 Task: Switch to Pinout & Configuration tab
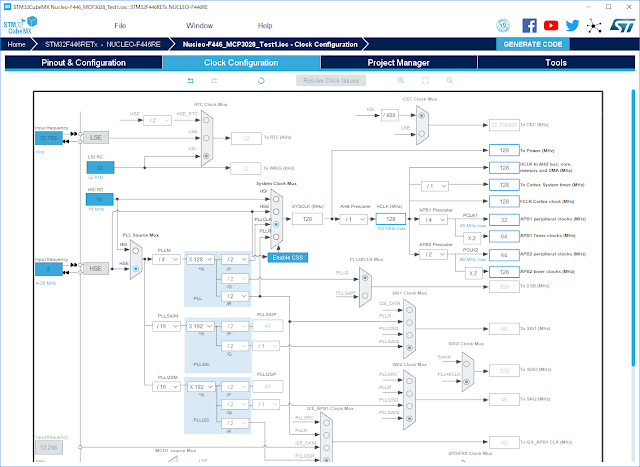click(83, 62)
